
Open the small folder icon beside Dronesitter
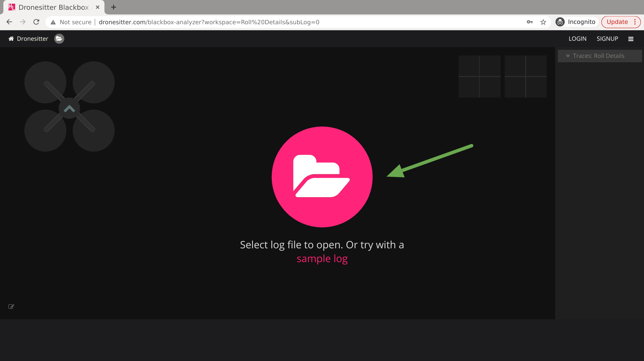click(59, 39)
